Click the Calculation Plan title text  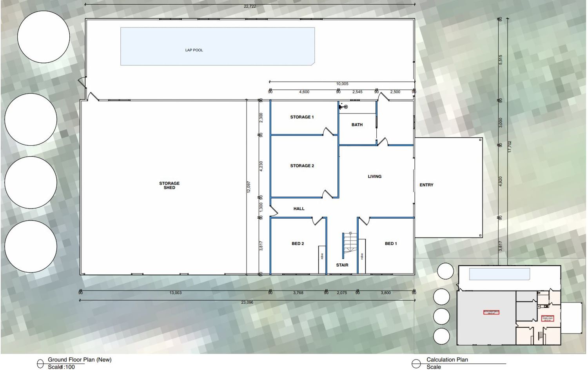(447, 359)
